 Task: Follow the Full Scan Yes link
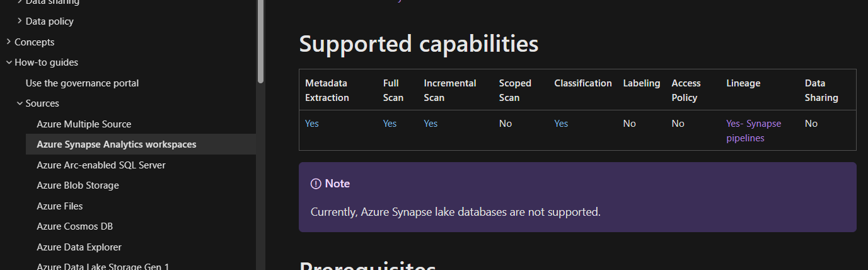click(x=390, y=124)
